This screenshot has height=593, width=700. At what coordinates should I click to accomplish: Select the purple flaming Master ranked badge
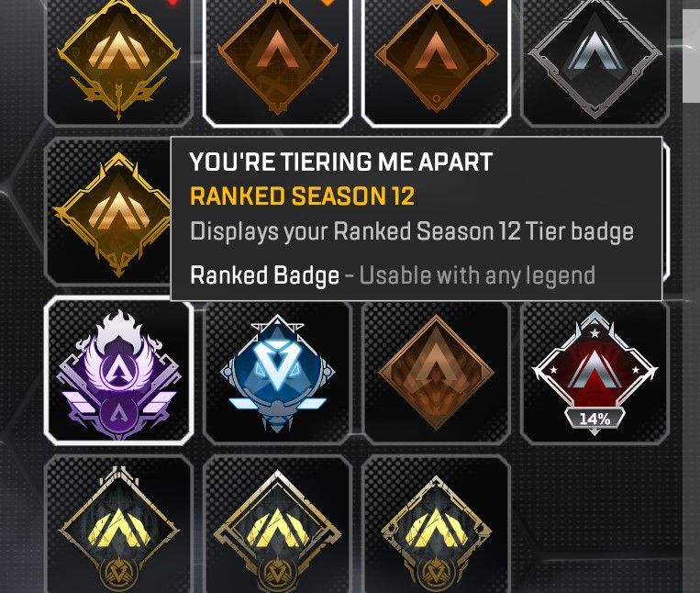(x=118, y=370)
